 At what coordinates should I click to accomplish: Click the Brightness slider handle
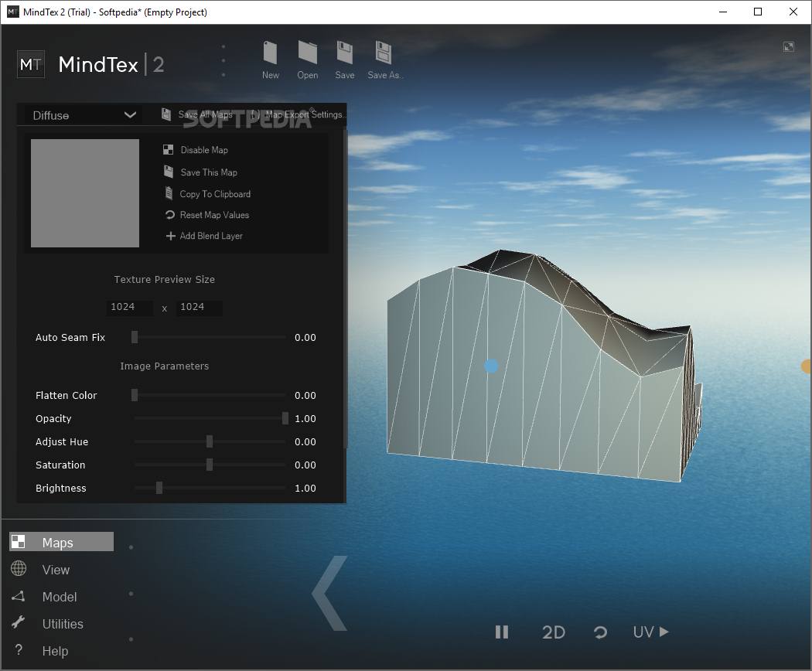tap(159, 488)
